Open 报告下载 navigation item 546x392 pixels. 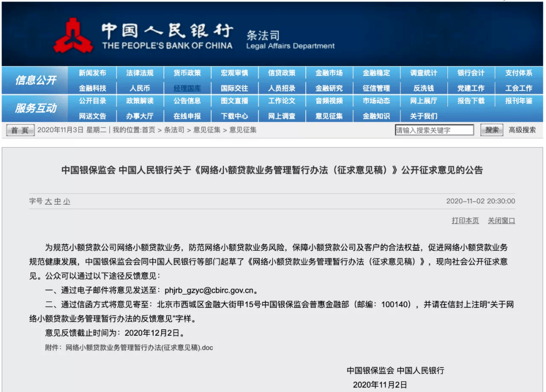click(471, 101)
